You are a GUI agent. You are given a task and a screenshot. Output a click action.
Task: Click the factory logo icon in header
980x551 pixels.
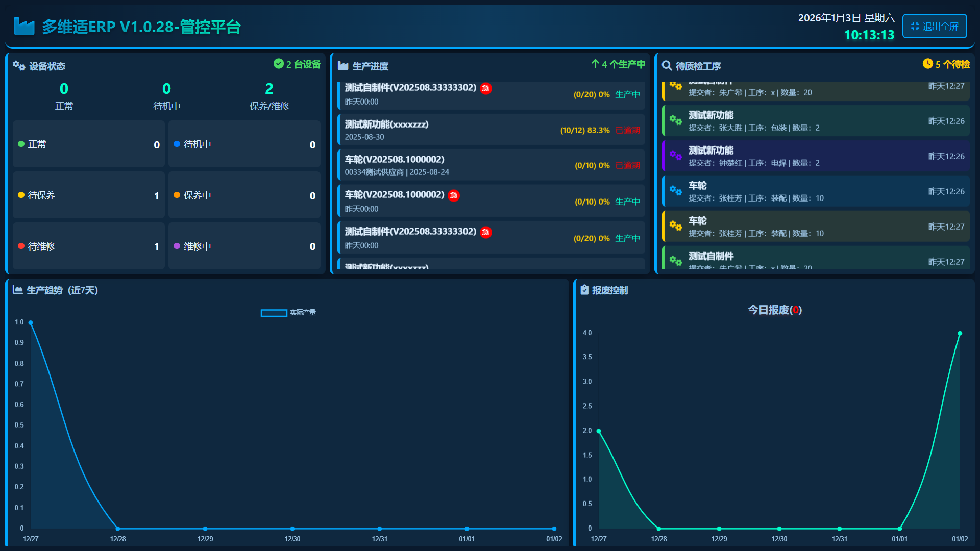[x=24, y=27]
